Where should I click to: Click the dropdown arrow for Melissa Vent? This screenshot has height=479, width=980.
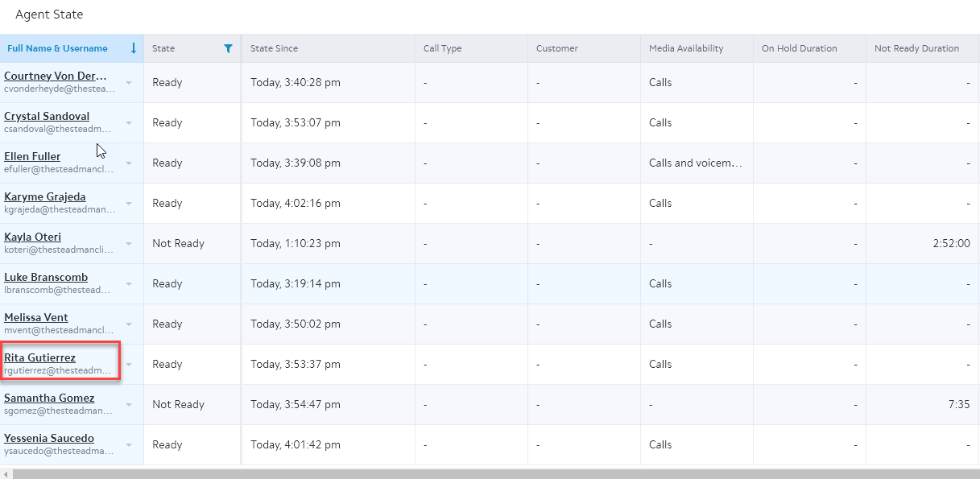tap(129, 324)
